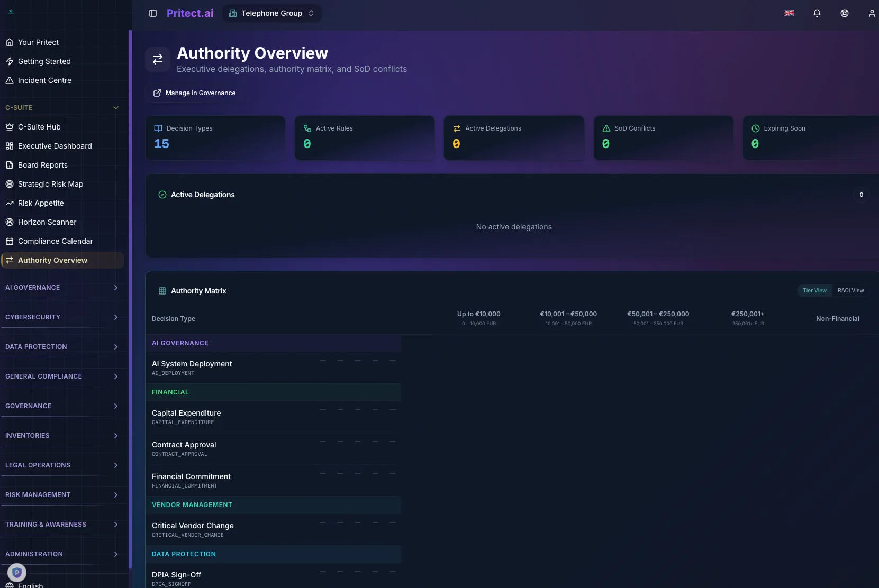
Task: Select the Contract Approval row
Action: (x=274, y=449)
